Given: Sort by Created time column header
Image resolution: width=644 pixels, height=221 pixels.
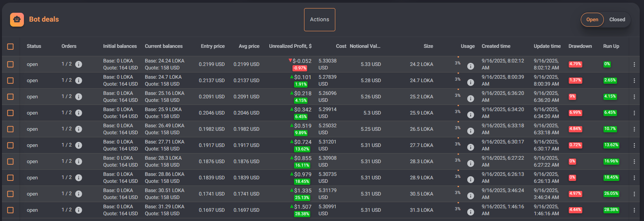Looking at the screenshot, I should pyautogui.click(x=496, y=46).
